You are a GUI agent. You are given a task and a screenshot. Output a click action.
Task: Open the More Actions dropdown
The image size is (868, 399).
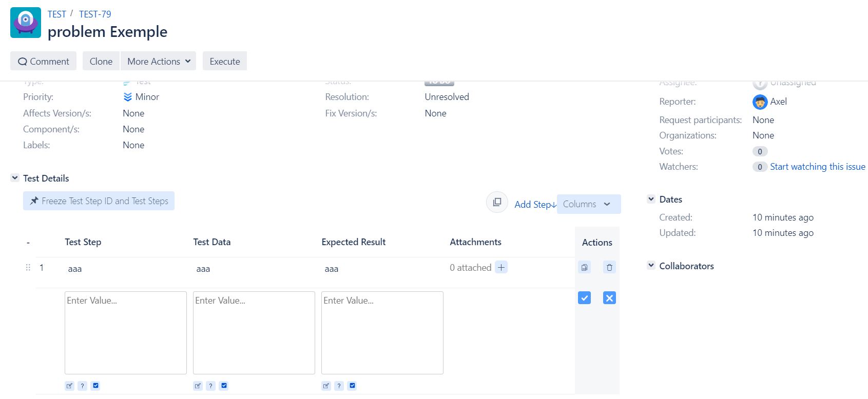coord(159,61)
